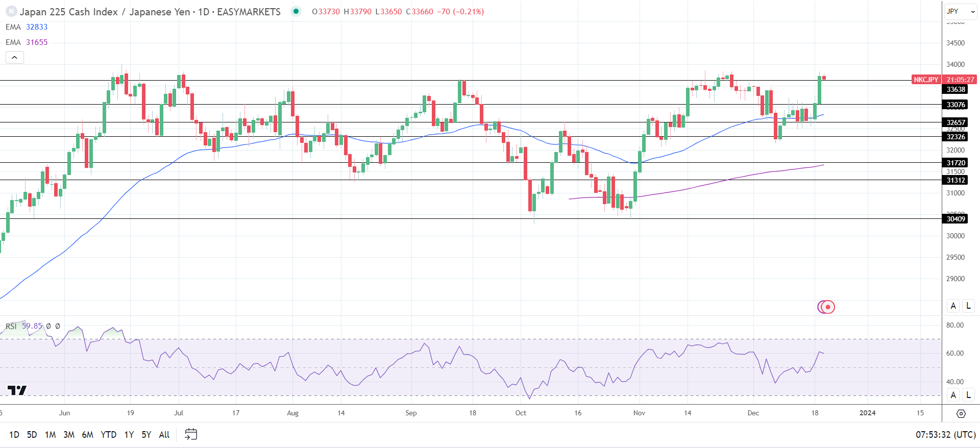Open the JPY currency dropdown
The height and width of the screenshot is (448, 980).
pos(960,11)
